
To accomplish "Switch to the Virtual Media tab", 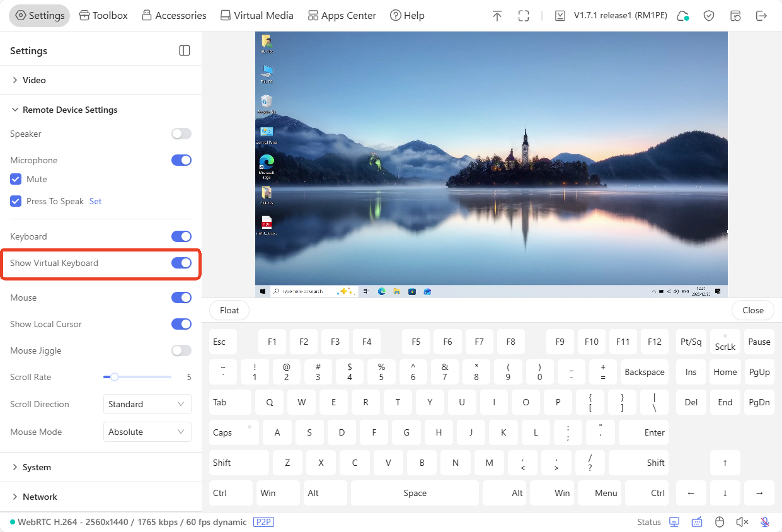I will tap(256, 15).
